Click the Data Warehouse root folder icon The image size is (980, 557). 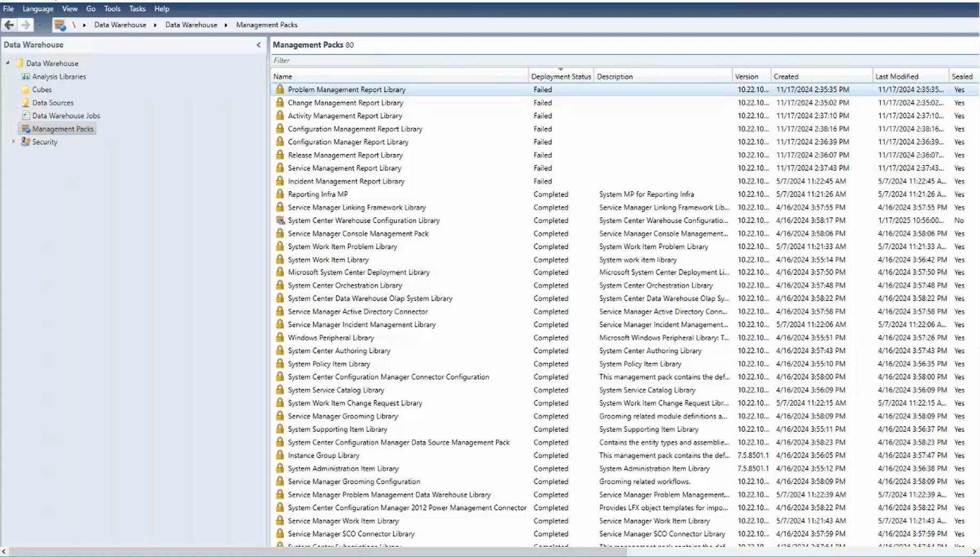(20, 63)
